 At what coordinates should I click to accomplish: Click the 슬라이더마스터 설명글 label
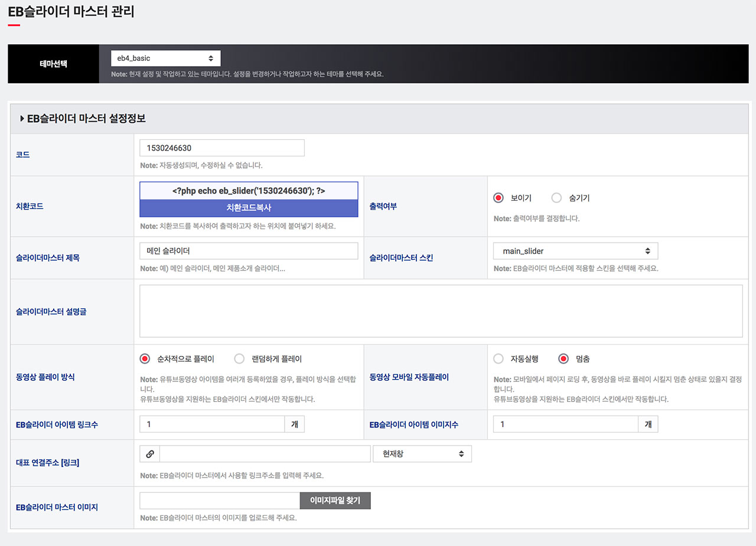click(x=51, y=312)
